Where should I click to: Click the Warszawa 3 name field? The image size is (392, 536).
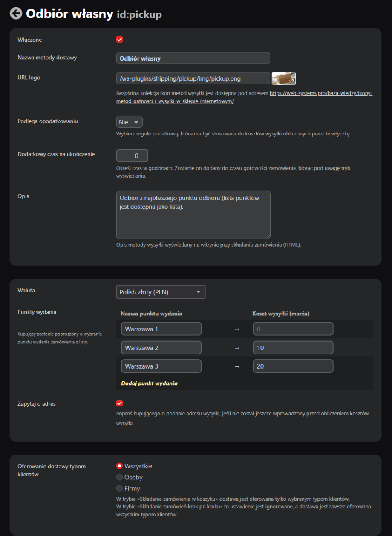pyautogui.click(x=161, y=366)
